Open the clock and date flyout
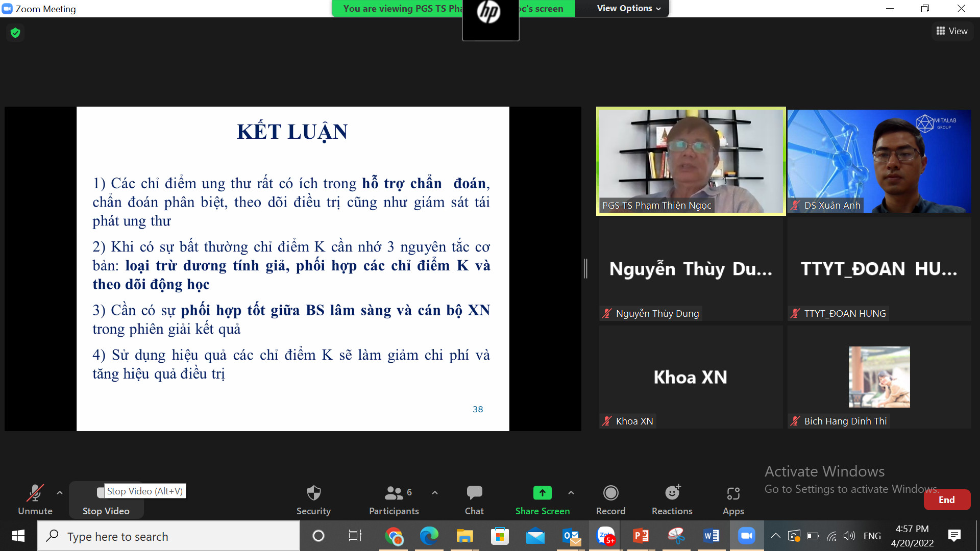 pyautogui.click(x=912, y=536)
